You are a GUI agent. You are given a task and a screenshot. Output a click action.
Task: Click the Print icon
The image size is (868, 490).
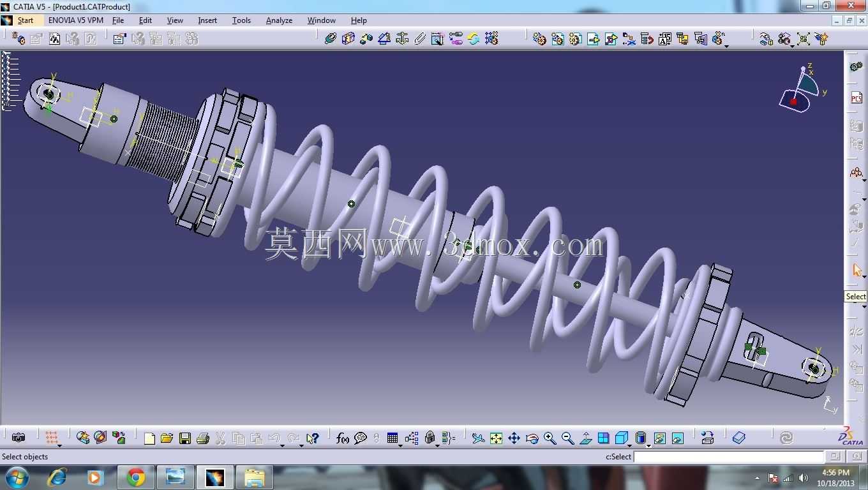click(x=203, y=438)
